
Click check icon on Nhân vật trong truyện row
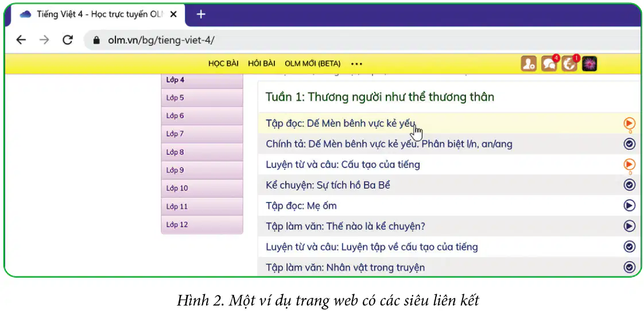(x=629, y=267)
